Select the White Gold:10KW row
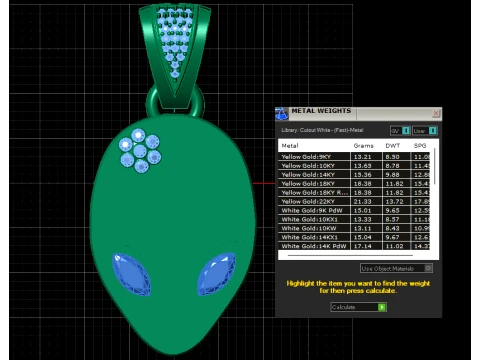 pos(354,229)
